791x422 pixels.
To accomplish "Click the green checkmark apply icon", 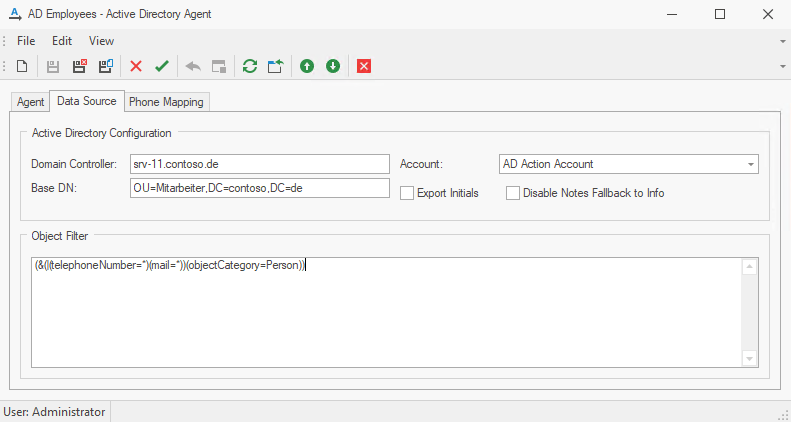I will [x=162, y=66].
